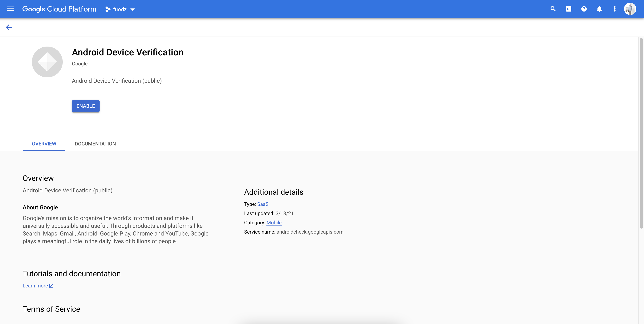Open the fuodz project selector dropdown
The image size is (644, 324).
click(120, 9)
